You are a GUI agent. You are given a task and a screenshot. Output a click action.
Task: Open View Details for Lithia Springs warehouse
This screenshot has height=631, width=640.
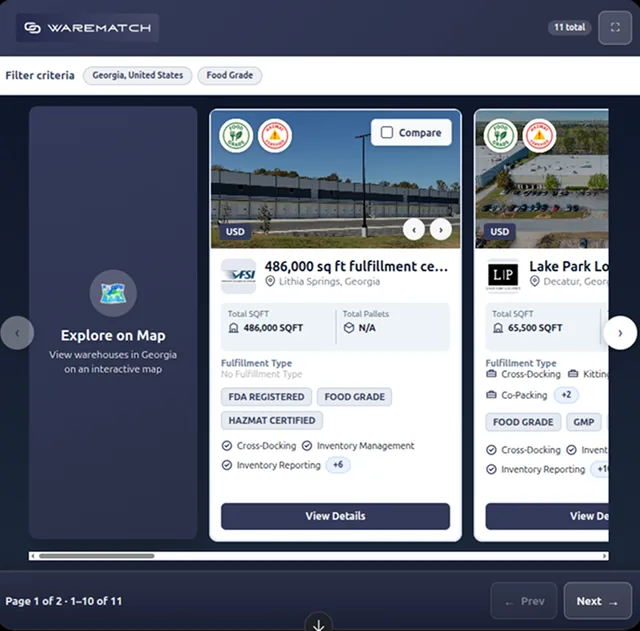point(336,516)
